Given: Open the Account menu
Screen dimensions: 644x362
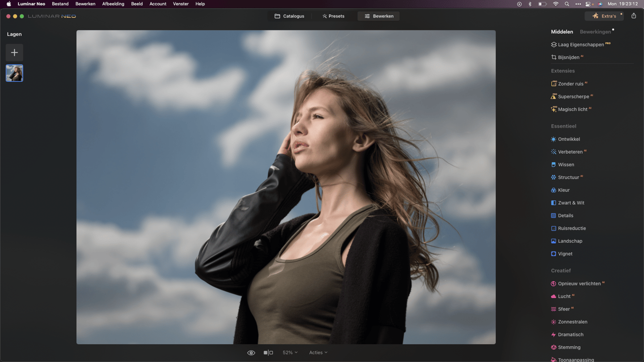Looking at the screenshot, I should point(158,4).
